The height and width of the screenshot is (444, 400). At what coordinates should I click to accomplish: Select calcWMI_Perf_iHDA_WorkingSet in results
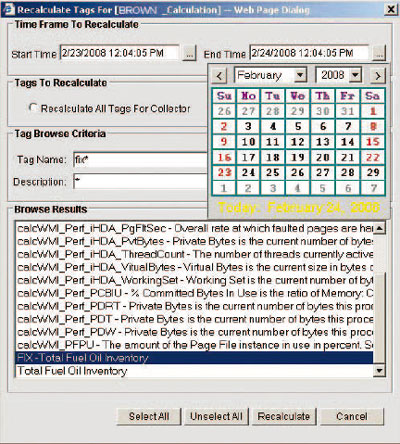(x=194, y=280)
